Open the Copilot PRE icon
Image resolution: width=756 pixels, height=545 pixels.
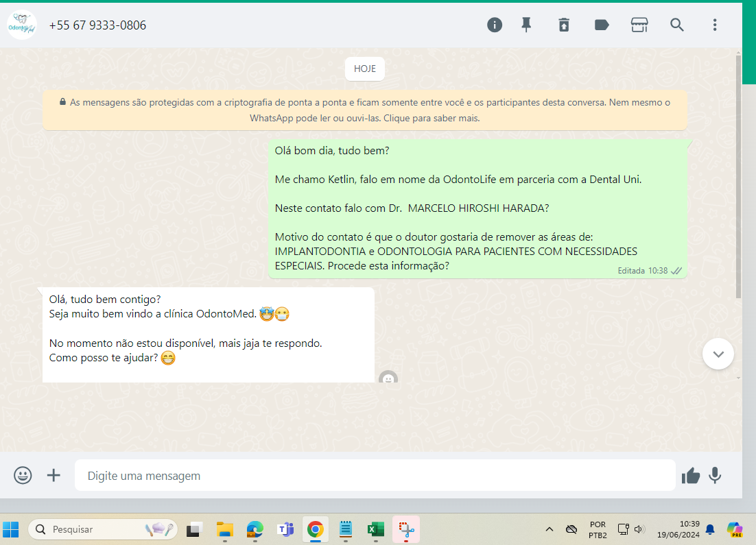735,529
